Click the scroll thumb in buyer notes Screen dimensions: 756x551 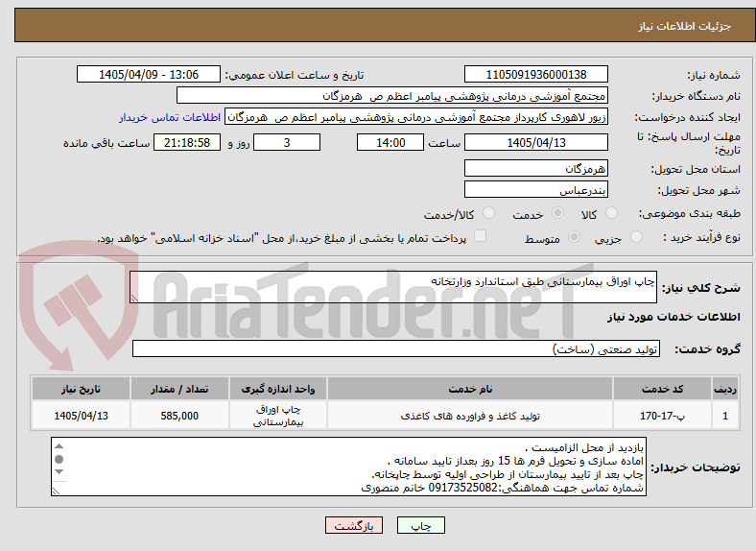point(59,459)
